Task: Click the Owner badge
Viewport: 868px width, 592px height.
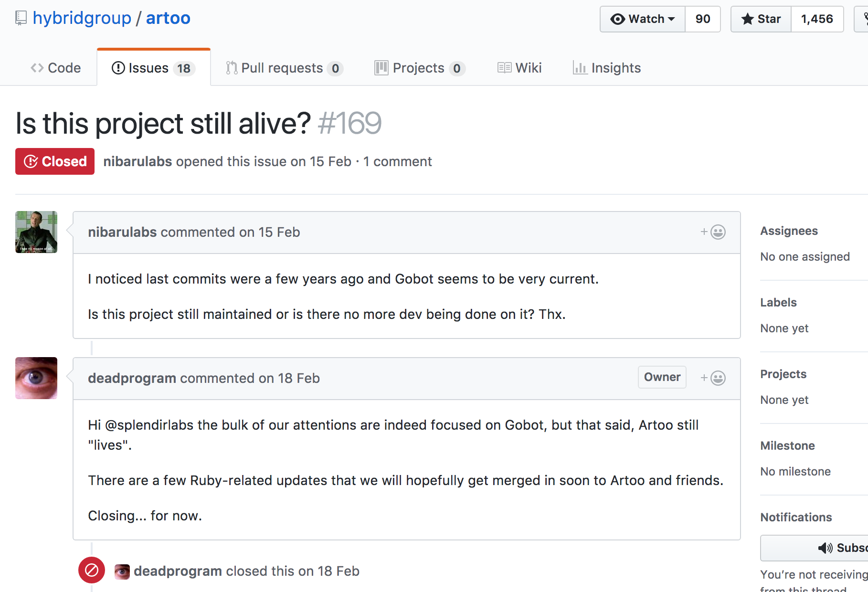Action: pos(662,377)
